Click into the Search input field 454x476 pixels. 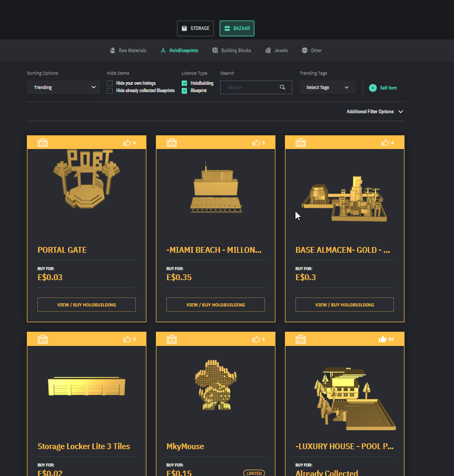click(250, 87)
